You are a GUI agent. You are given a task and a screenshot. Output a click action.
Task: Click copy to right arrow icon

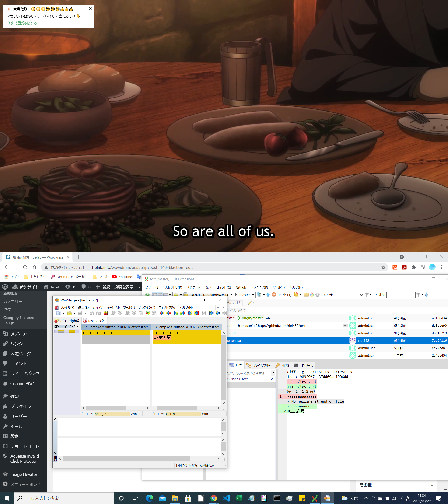[x=162, y=313]
